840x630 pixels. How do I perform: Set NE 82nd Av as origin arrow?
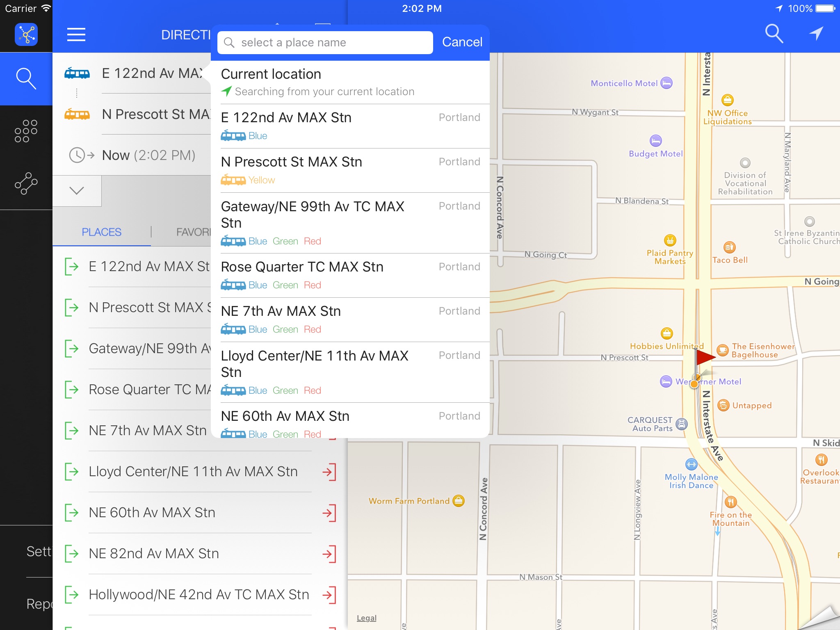pos(72,554)
